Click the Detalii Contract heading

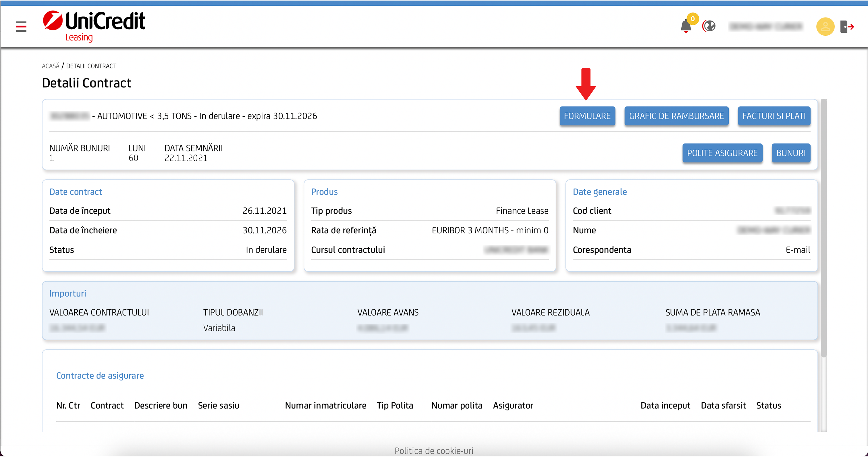tap(86, 83)
